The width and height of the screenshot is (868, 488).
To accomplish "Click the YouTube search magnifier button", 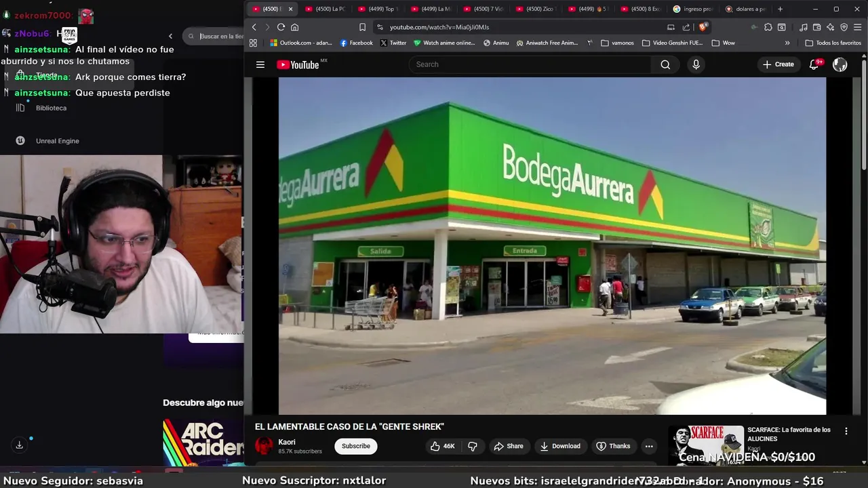I will pyautogui.click(x=665, y=64).
